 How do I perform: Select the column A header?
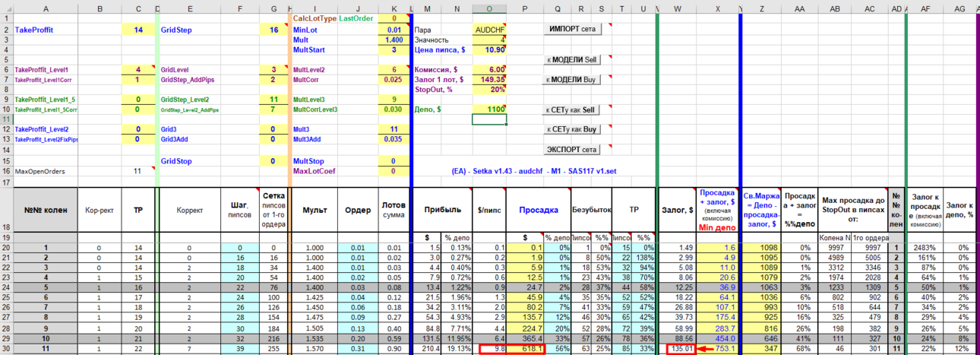point(46,8)
